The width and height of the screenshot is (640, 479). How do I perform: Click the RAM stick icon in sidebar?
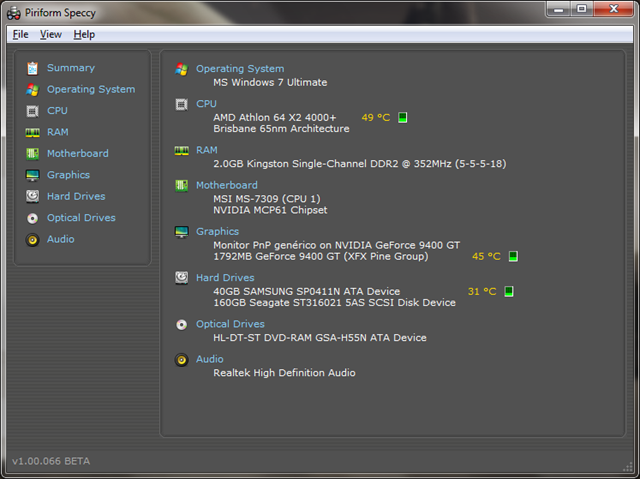tap(33, 133)
